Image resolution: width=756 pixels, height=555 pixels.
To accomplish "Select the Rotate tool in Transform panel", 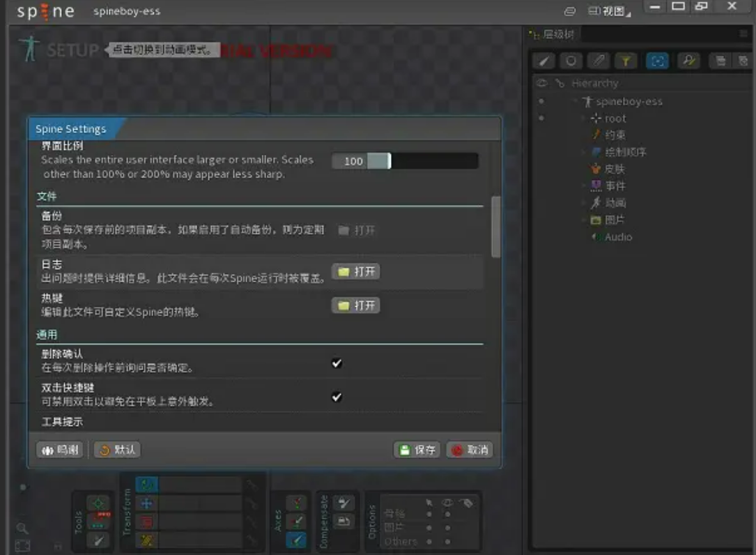I will coord(147,485).
